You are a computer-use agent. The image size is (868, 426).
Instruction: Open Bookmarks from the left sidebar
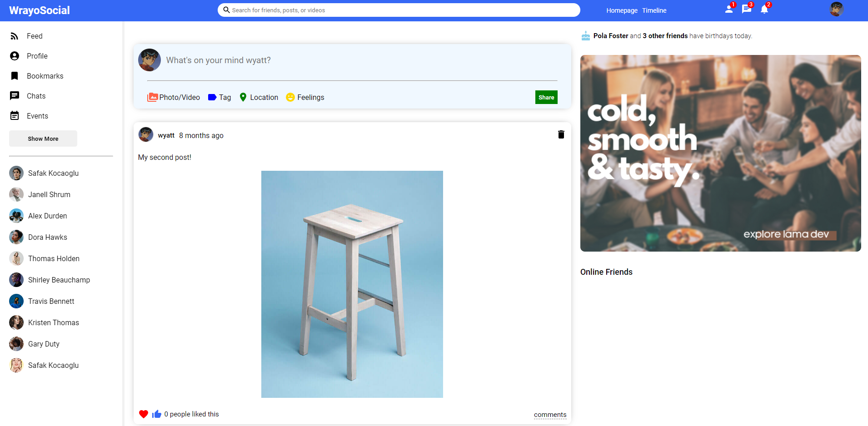(x=45, y=76)
